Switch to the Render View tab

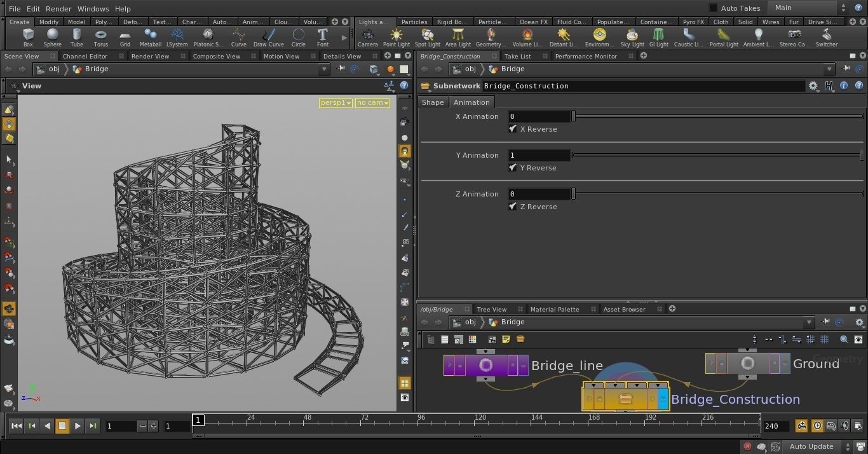(150, 56)
